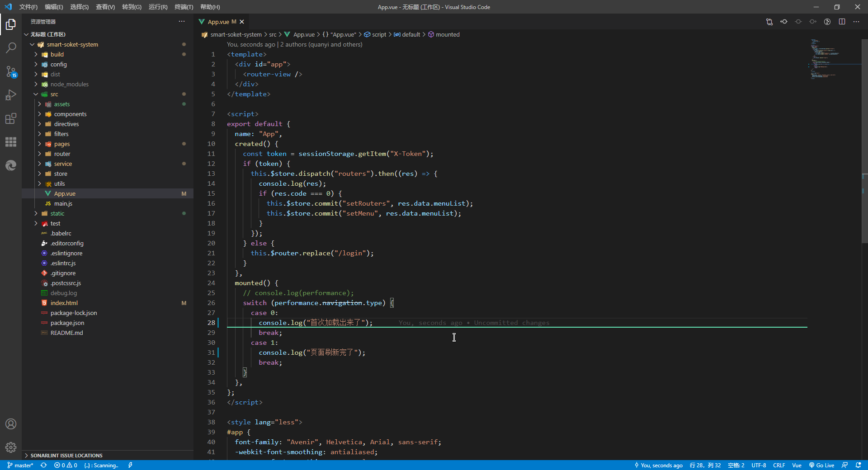Click the middle revision circle icon in the editor toolbar
Image resolution: width=868 pixels, height=470 pixels.
pyautogui.click(x=798, y=22)
